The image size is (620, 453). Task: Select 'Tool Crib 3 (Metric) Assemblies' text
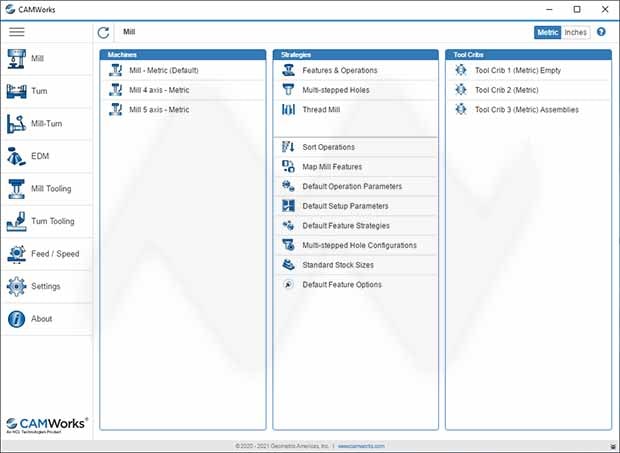click(527, 109)
